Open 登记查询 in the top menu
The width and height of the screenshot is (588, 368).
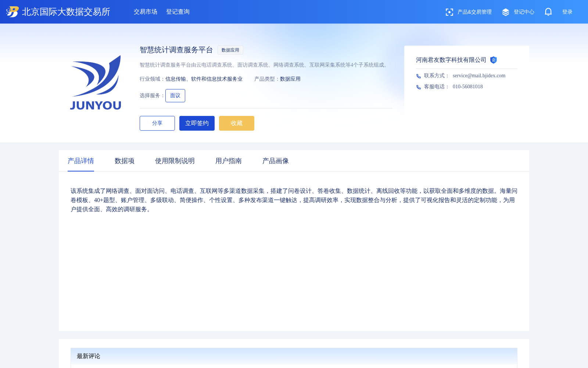pyautogui.click(x=178, y=12)
